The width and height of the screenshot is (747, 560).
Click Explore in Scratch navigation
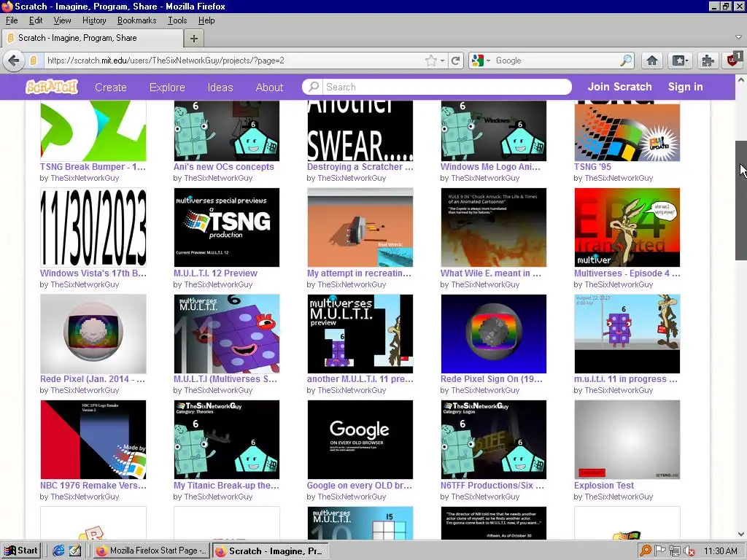tap(167, 87)
